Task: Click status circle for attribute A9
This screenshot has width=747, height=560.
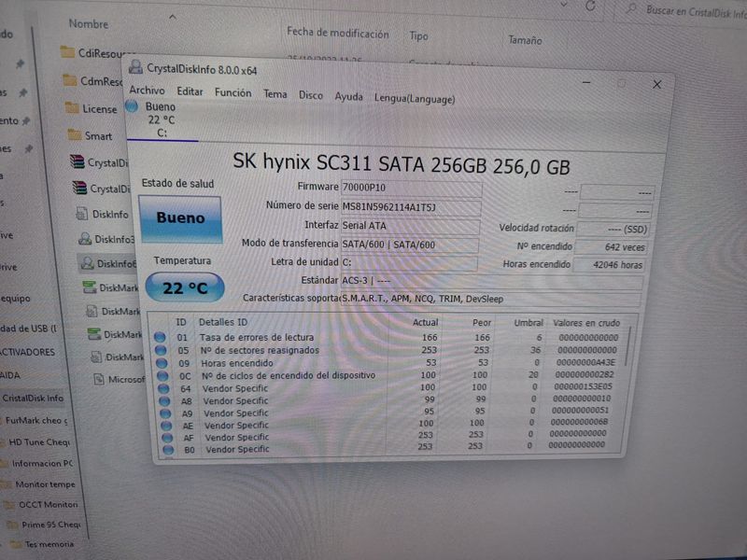Action: [166, 413]
